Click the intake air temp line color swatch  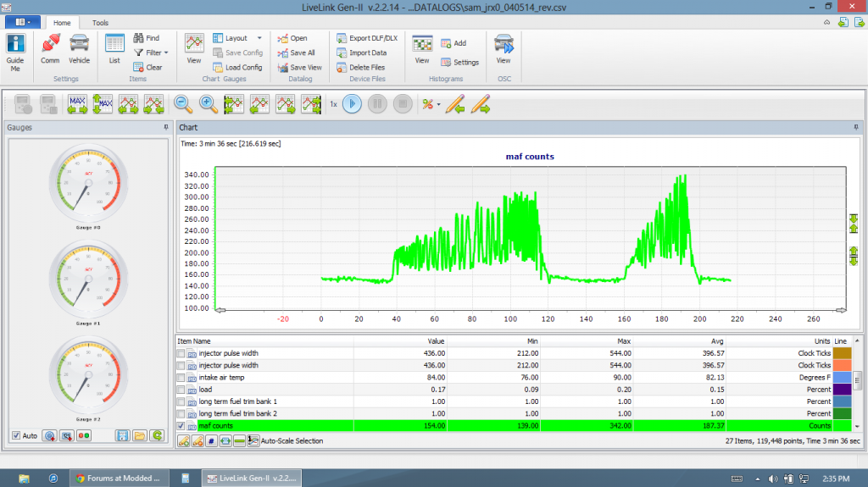pos(842,377)
